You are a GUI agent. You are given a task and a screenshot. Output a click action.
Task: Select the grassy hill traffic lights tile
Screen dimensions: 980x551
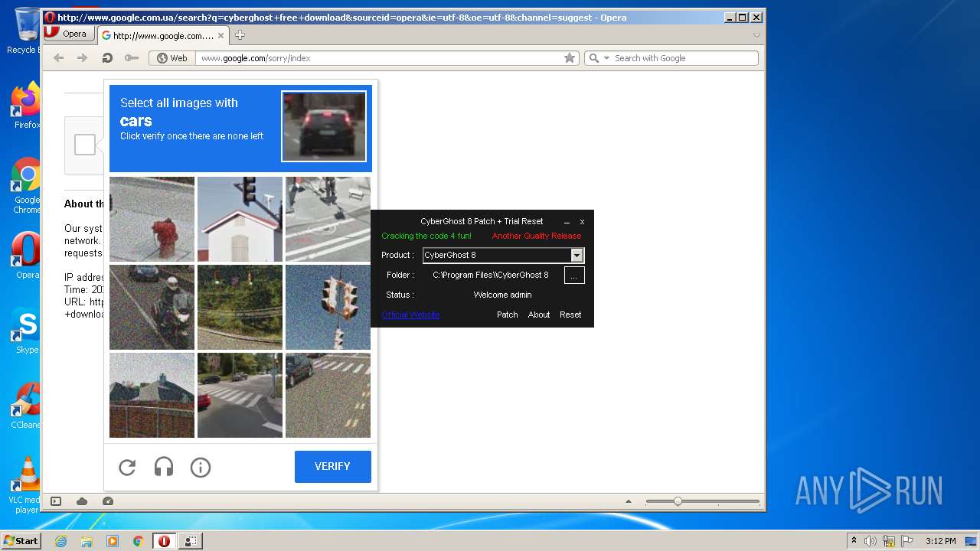pos(240,307)
